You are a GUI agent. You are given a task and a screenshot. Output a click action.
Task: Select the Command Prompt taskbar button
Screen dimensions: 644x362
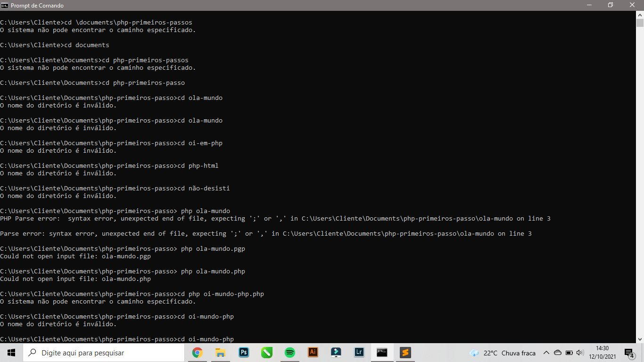(x=382, y=353)
